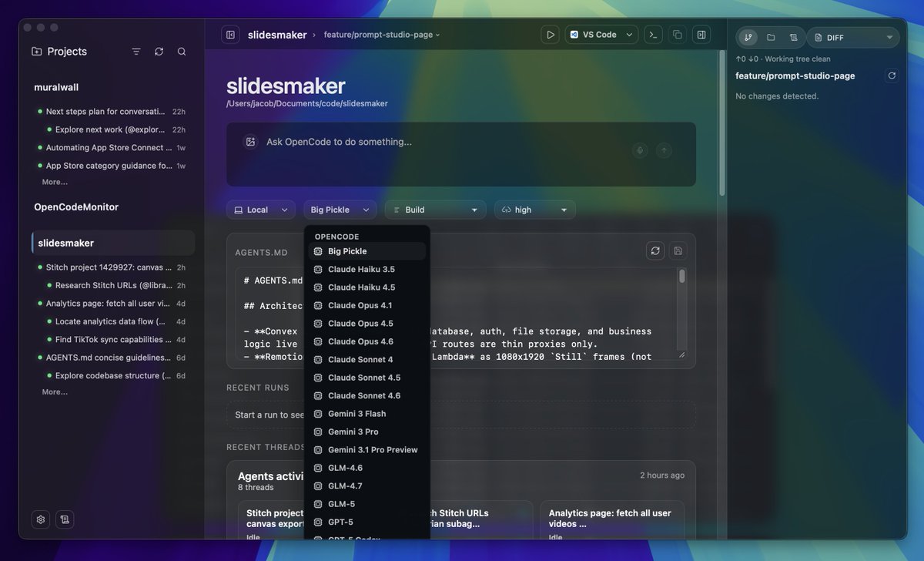Image resolution: width=924 pixels, height=561 pixels.
Task: Show more threads under slidesmaker
Action: 55,391
